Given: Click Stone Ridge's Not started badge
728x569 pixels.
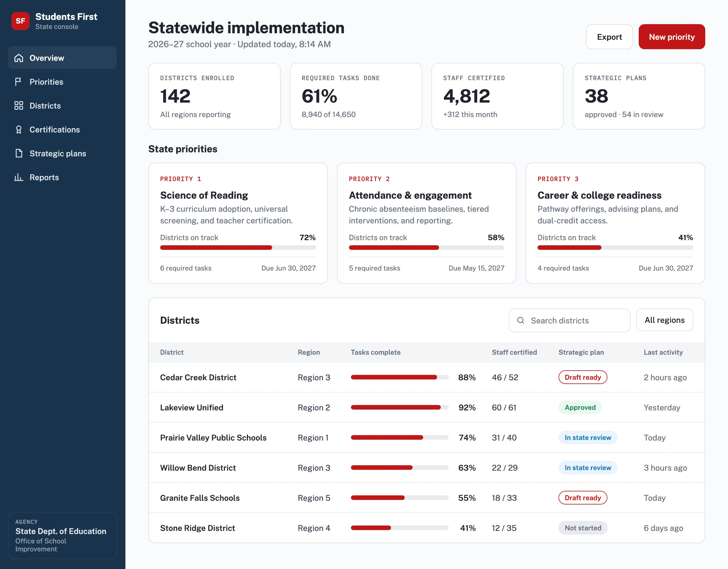Looking at the screenshot, I should (583, 528).
